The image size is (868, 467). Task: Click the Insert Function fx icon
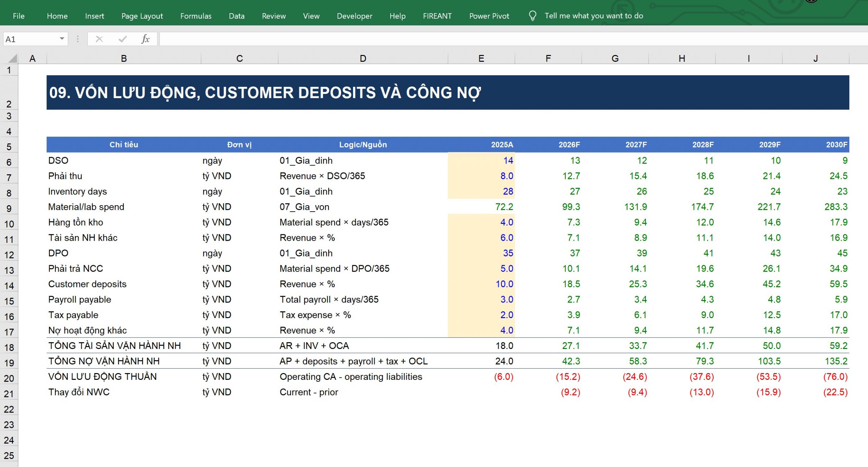145,39
